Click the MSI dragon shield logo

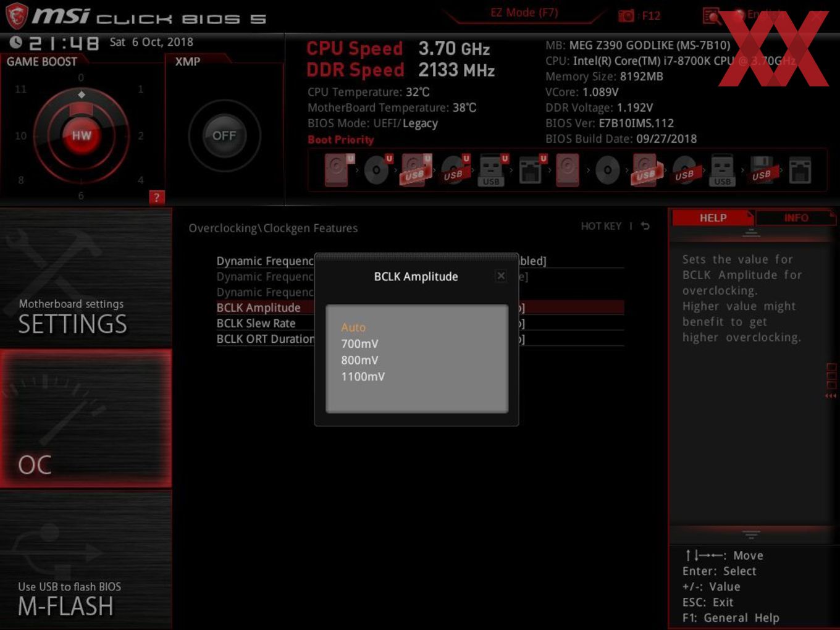(x=16, y=15)
